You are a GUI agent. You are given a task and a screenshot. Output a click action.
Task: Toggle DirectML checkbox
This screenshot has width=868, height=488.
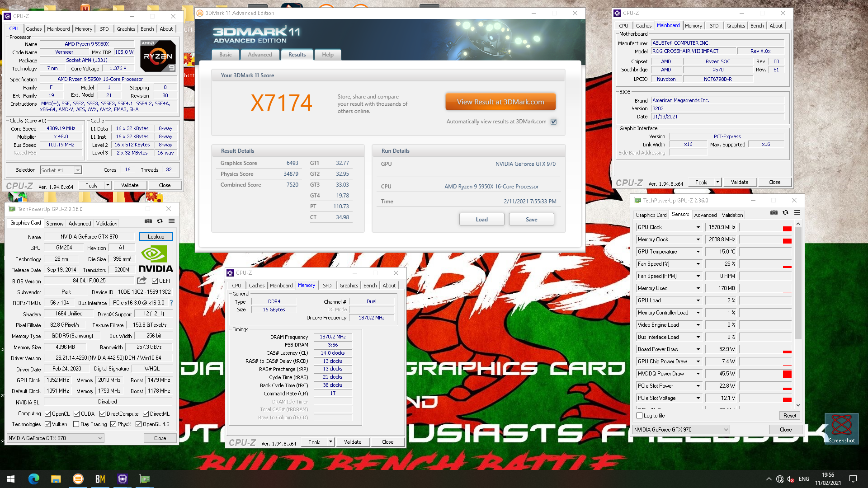146,414
